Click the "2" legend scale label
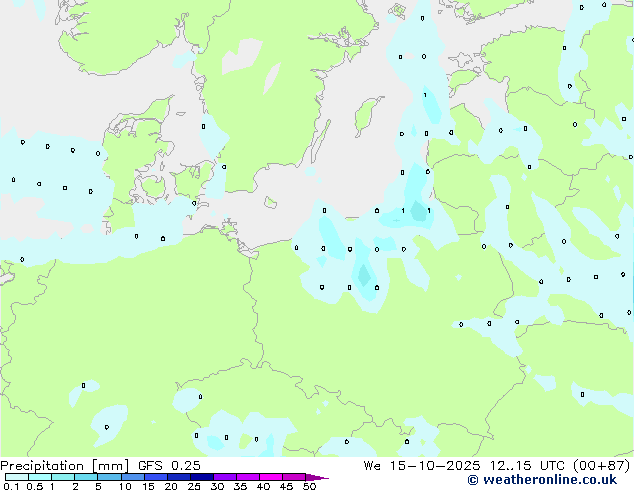This screenshot has width=634, height=490. click(75, 486)
